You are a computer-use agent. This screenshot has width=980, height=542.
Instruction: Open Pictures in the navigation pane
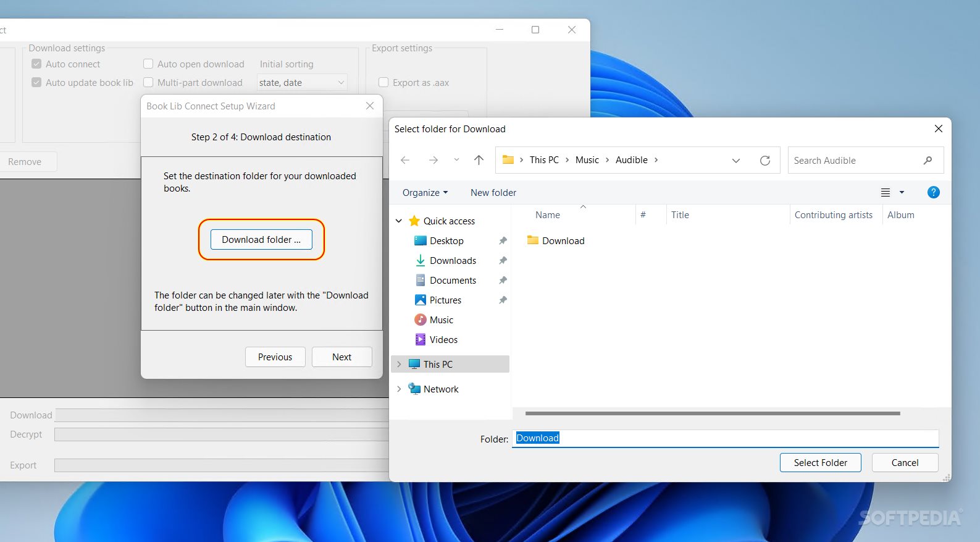click(x=445, y=300)
